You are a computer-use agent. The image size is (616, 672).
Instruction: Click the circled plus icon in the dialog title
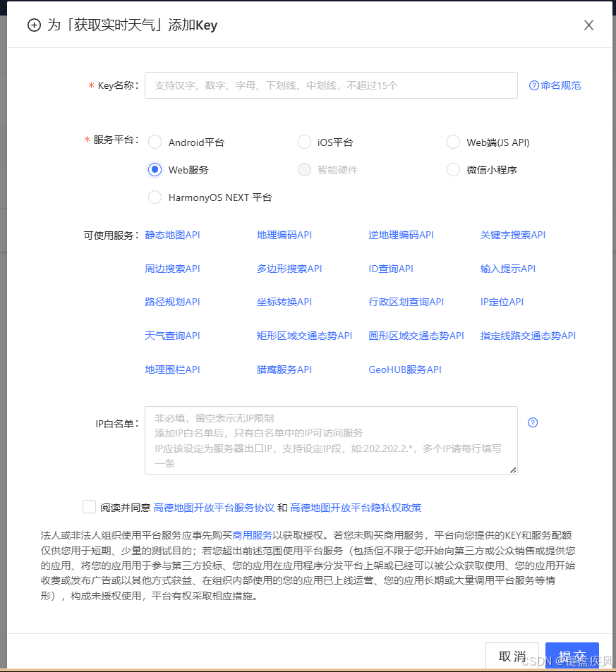pos(33,25)
